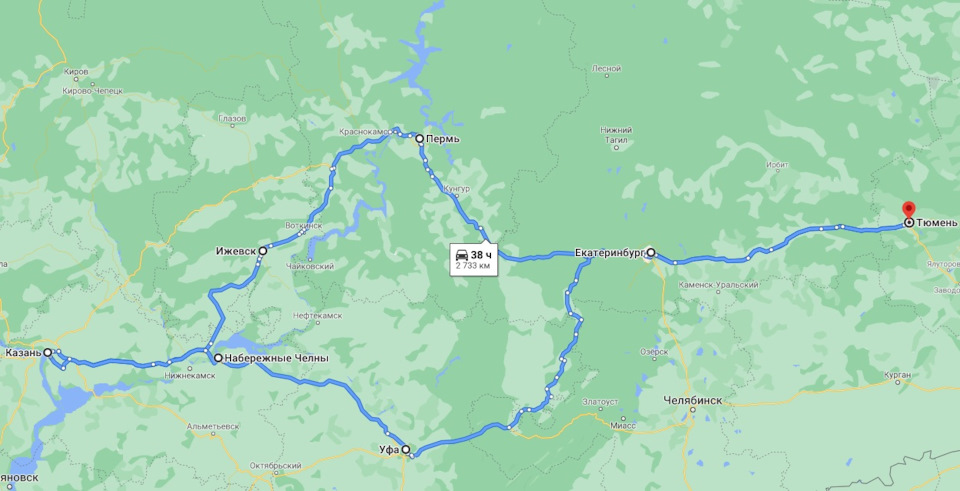The width and height of the screenshot is (960, 491).
Task: Click the Курган city label
Action: 898,373
